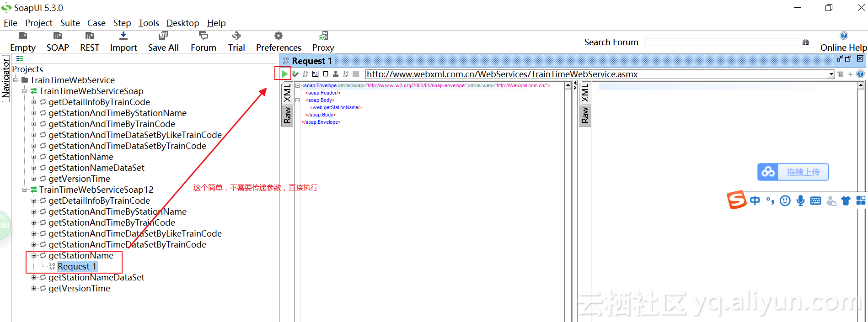
Task: Select Request 1 in the navigator tree
Action: [x=77, y=266]
